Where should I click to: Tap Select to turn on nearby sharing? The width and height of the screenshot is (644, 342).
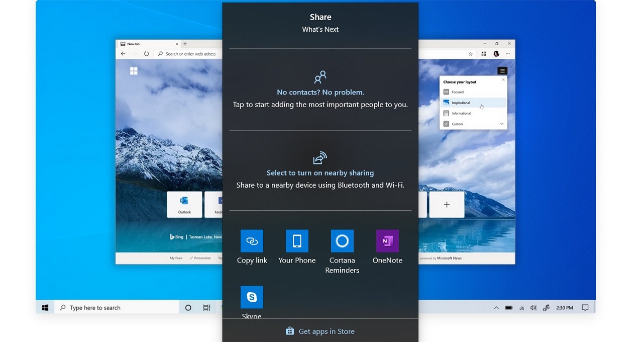coord(320,172)
